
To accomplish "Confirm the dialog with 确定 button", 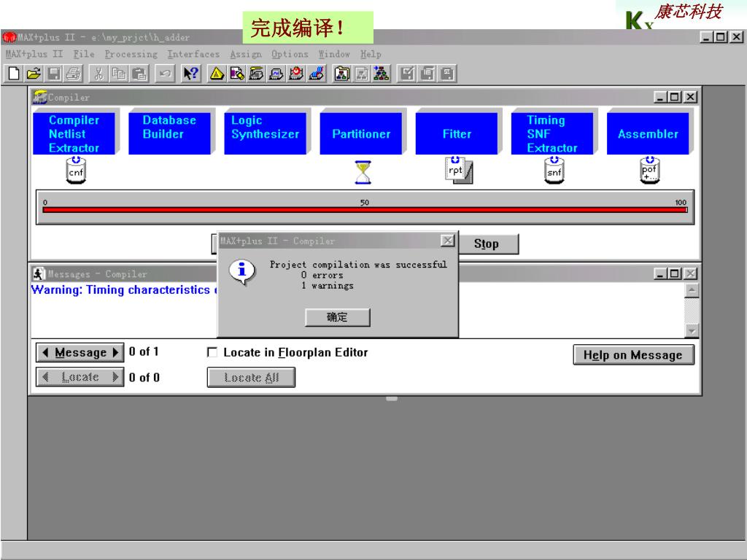I will tap(337, 317).
